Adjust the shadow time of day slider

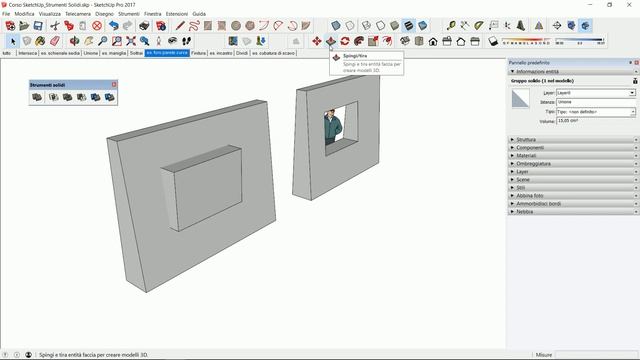click(580, 41)
